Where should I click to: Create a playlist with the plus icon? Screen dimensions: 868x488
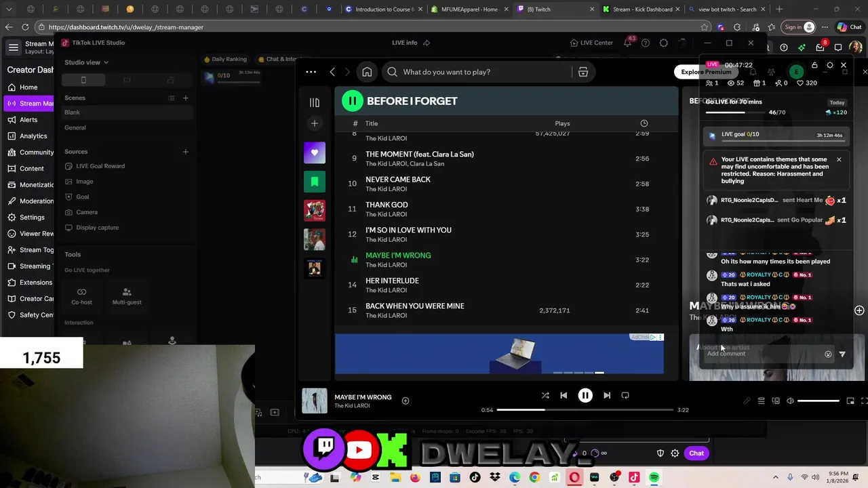[x=315, y=123]
